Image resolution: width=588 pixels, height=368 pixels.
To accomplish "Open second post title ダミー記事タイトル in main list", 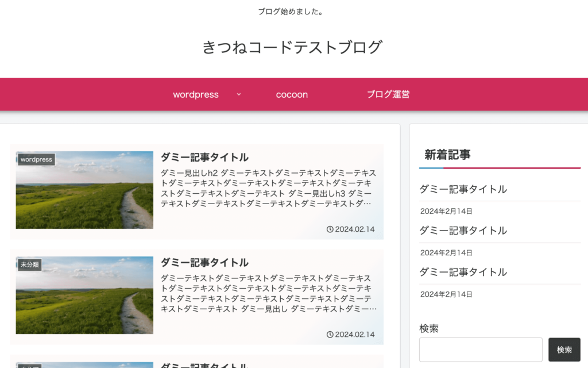I will pyautogui.click(x=205, y=262).
